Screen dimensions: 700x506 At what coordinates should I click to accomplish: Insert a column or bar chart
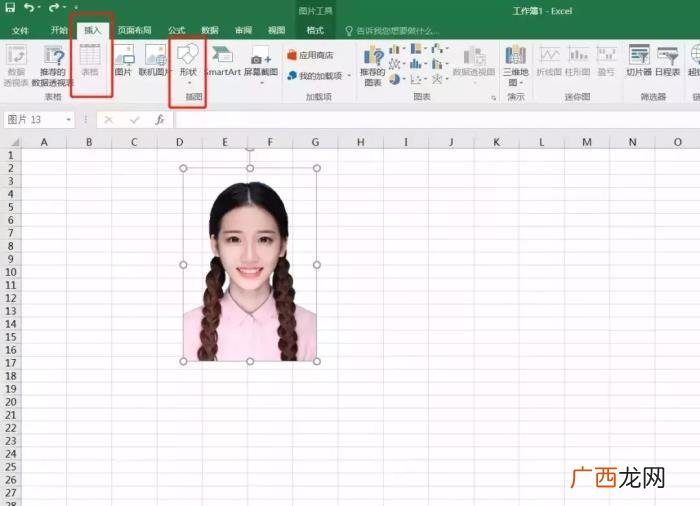396,49
